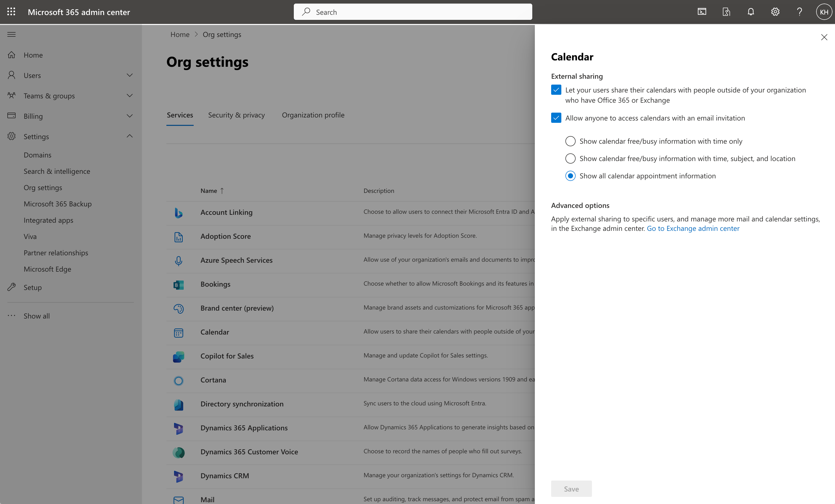Open the Organization profile tab
Viewport: 835px width, 504px height.
[313, 115]
